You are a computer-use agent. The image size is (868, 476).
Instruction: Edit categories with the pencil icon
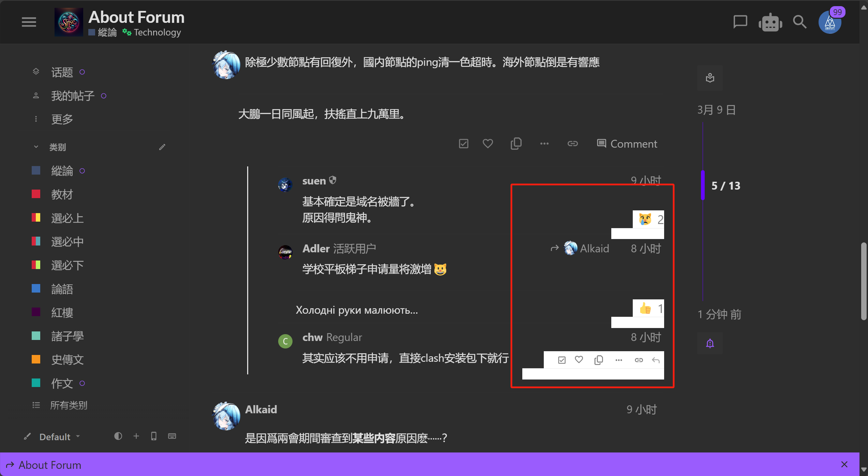click(162, 147)
